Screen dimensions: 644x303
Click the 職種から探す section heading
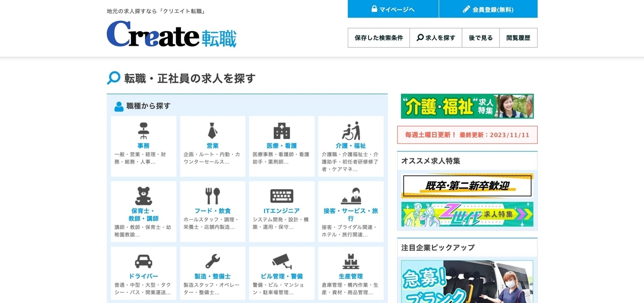tap(149, 106)
